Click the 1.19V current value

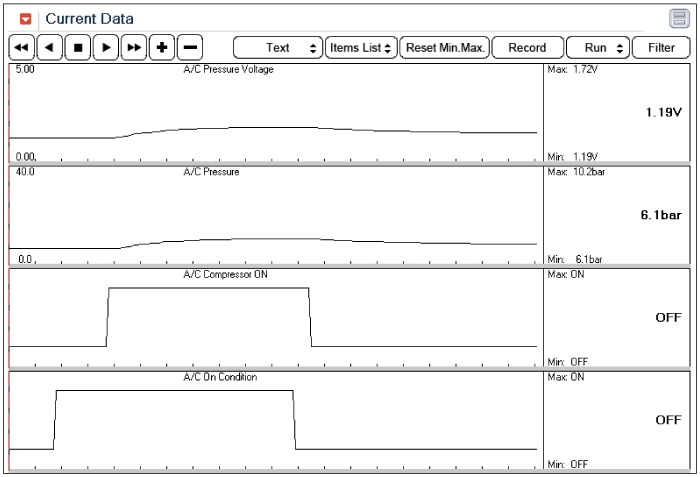664,112
